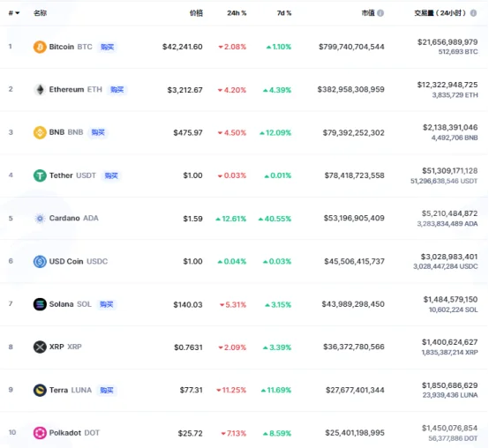Image resolution: width=489 pixels, height=448 pixels.
Task: Click the Solana black logo icon
Action: [40, 304]
